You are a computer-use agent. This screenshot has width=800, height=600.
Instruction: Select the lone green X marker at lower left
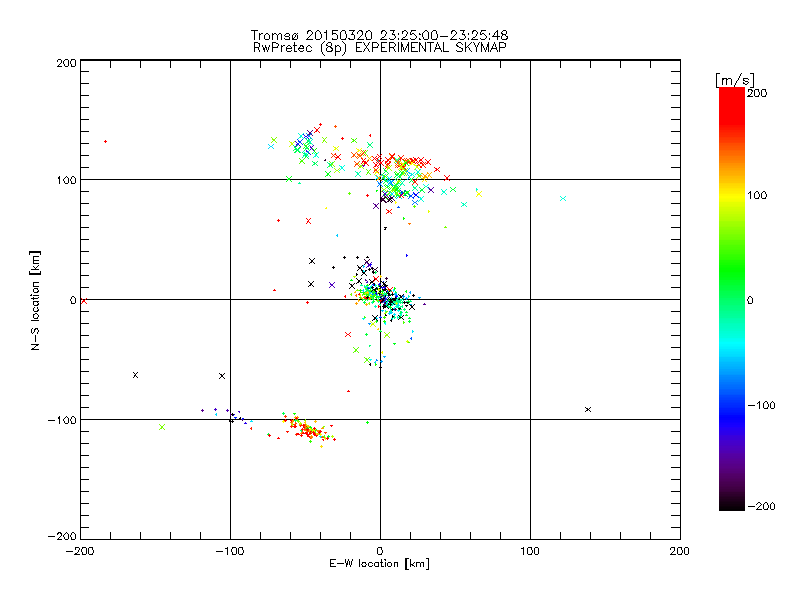pos(162,427)
